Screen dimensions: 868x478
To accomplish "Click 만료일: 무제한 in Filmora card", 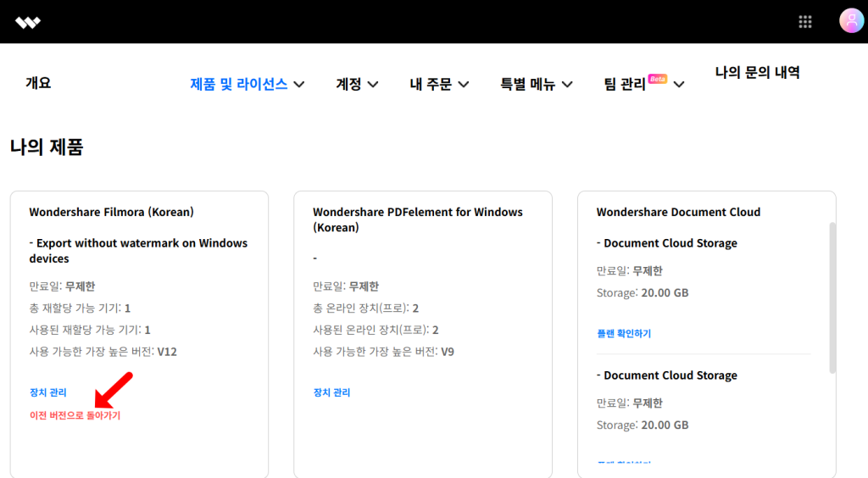I will coord(62,286).
